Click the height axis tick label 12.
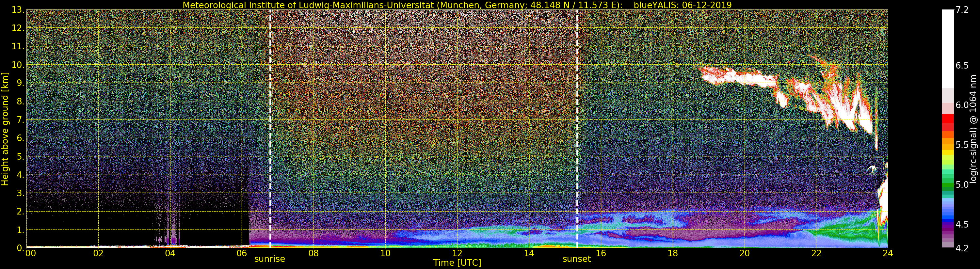The image size is (980, 269). (x=18, y=28)
